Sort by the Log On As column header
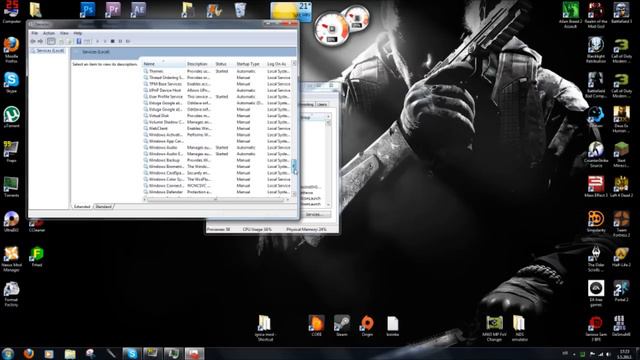This screenshot has width=640, height=360. click(278, 64)
